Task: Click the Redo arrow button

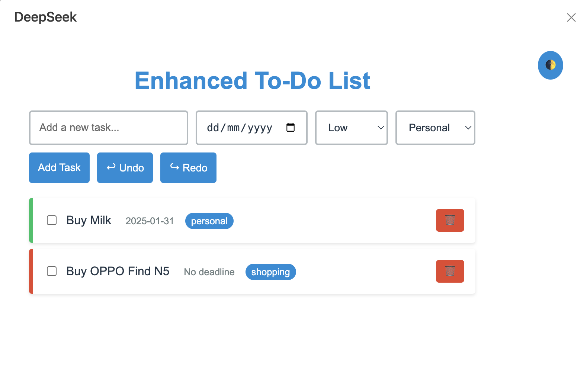Action: click(188, 168)
